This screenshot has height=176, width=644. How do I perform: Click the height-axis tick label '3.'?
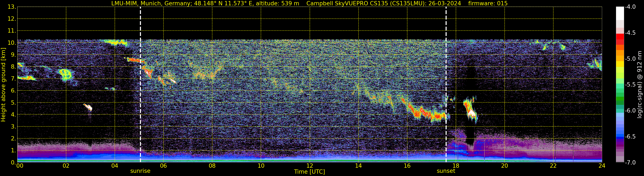click(x=13, y=127)
